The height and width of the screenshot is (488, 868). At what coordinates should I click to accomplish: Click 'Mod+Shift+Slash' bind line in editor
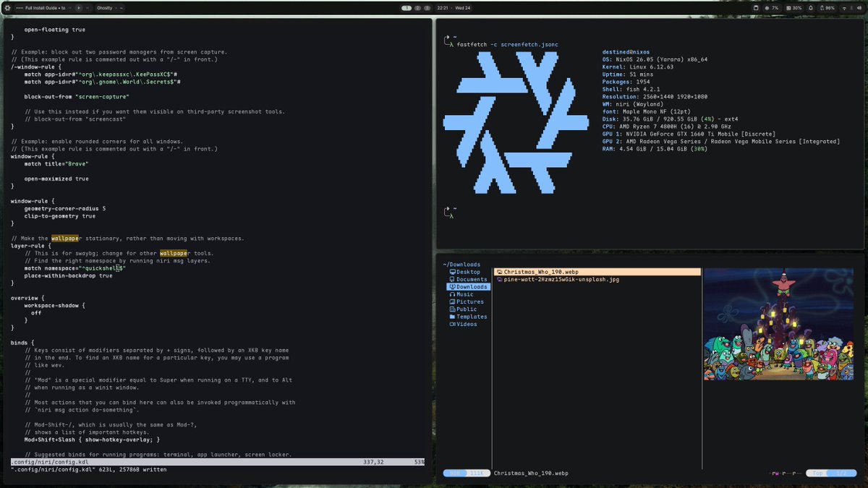point(92,439)
